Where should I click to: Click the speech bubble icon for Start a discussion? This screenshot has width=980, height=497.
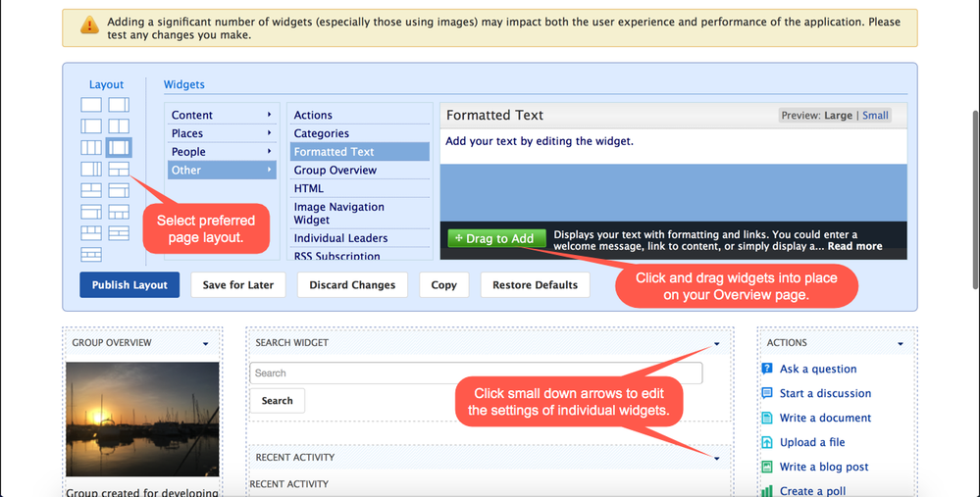click(x=767, y=393)
